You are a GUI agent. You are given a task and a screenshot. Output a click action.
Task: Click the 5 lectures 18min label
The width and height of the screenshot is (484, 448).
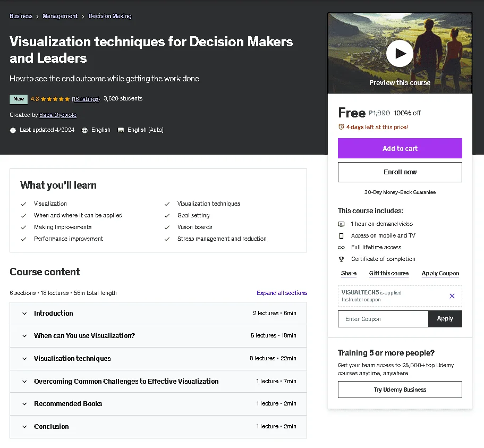273,336
